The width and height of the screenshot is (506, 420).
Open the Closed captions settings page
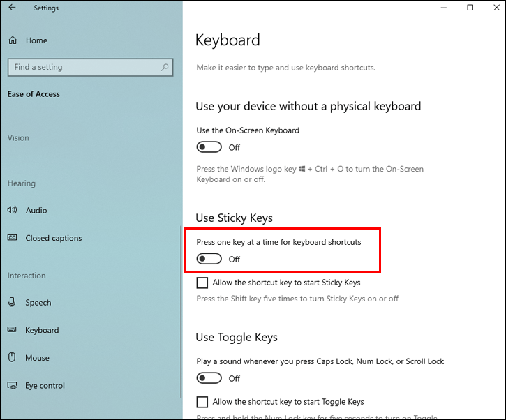click(54, 238)
